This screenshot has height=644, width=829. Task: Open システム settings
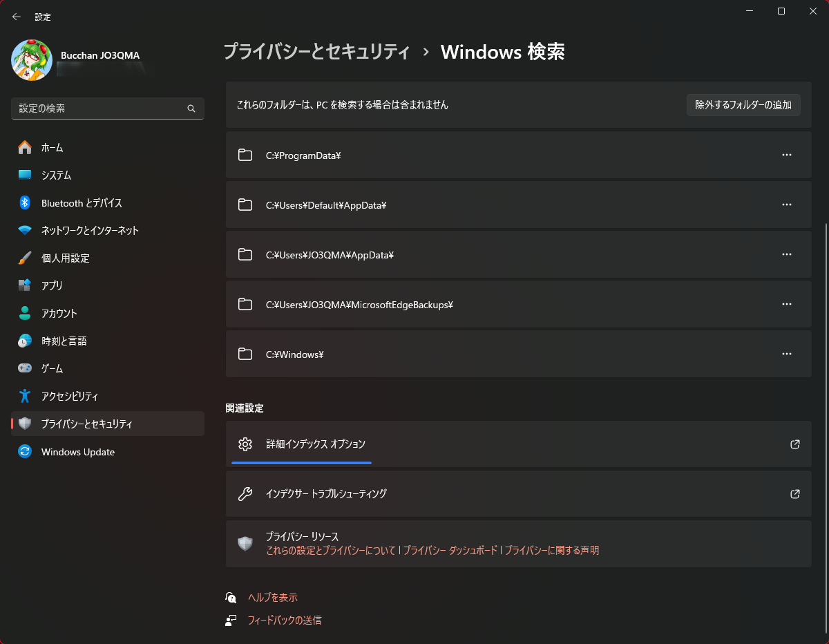pyautogui.click(x=108, y=175)
